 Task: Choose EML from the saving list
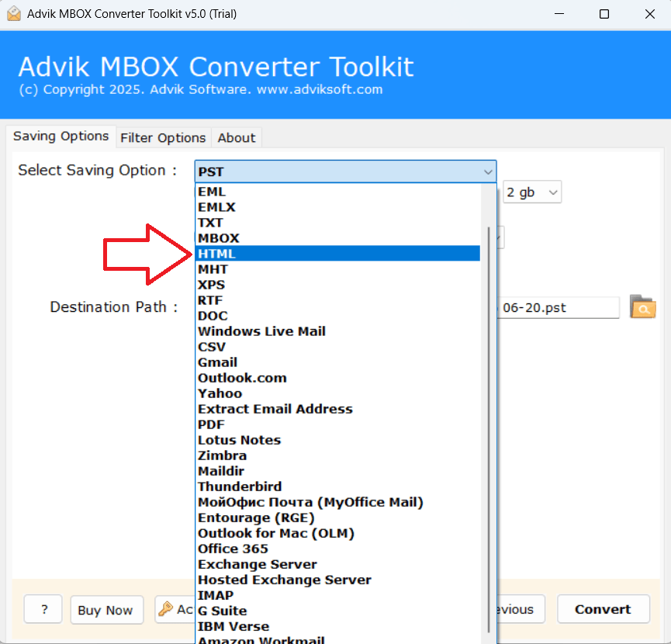coord(337,192)
